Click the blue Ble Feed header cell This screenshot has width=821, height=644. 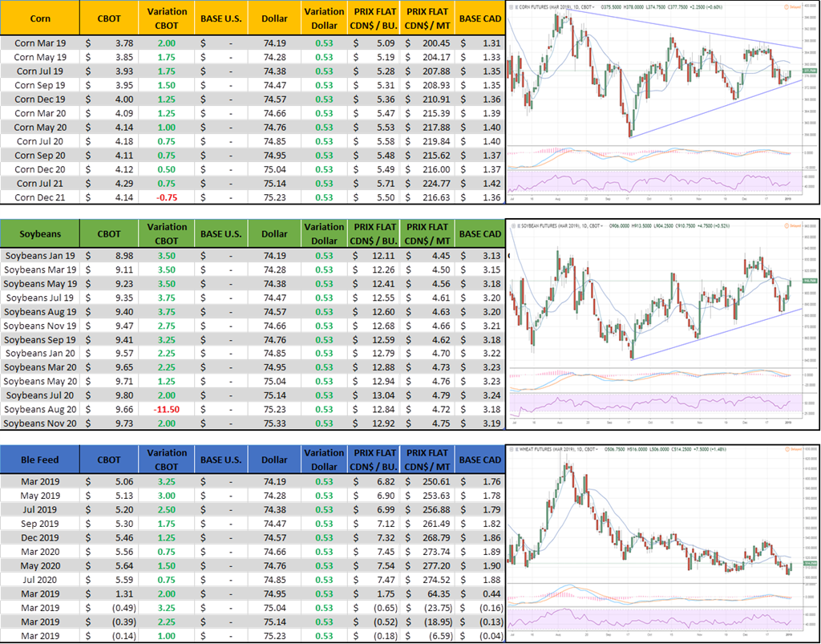pyautogui.click(x=40, y=460)
